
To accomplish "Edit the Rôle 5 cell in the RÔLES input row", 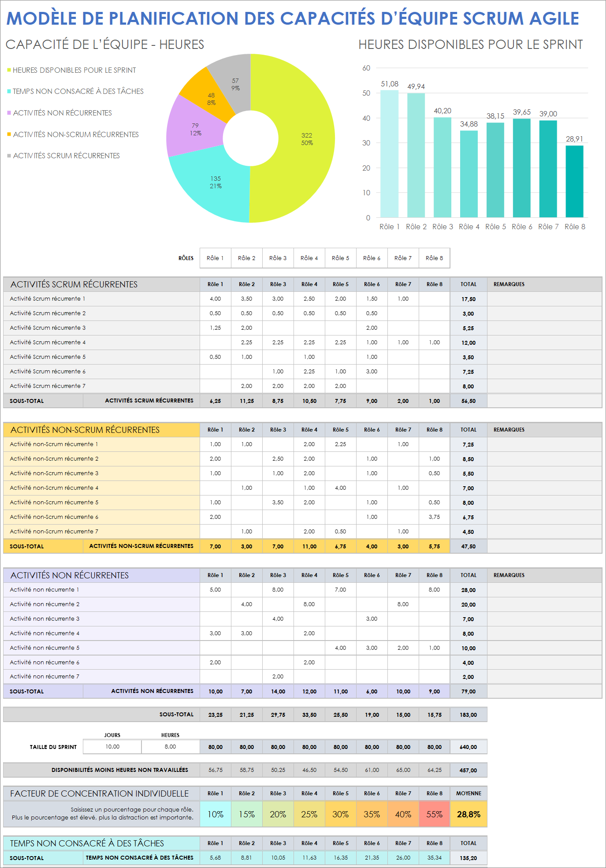I will coord(340,258).
